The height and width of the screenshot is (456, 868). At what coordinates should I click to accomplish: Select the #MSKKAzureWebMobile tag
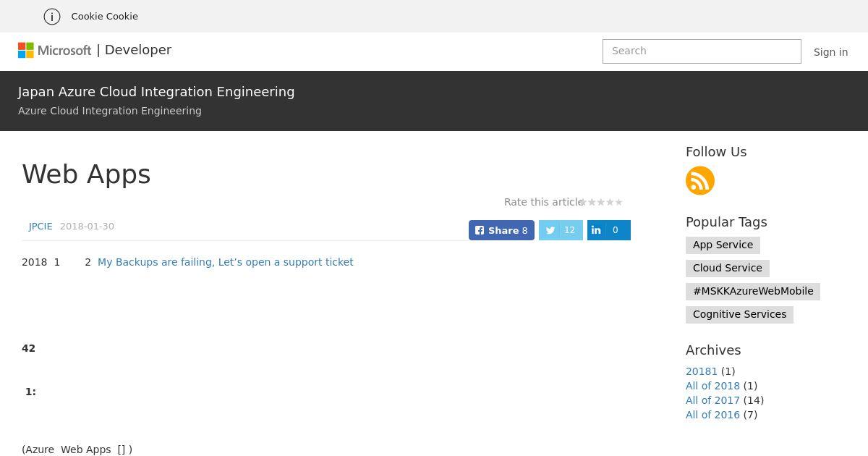(x=753, y=292)
